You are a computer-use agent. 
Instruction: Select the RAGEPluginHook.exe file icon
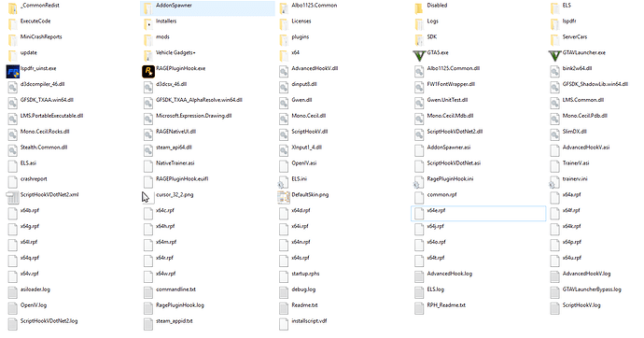pos(148,72)
